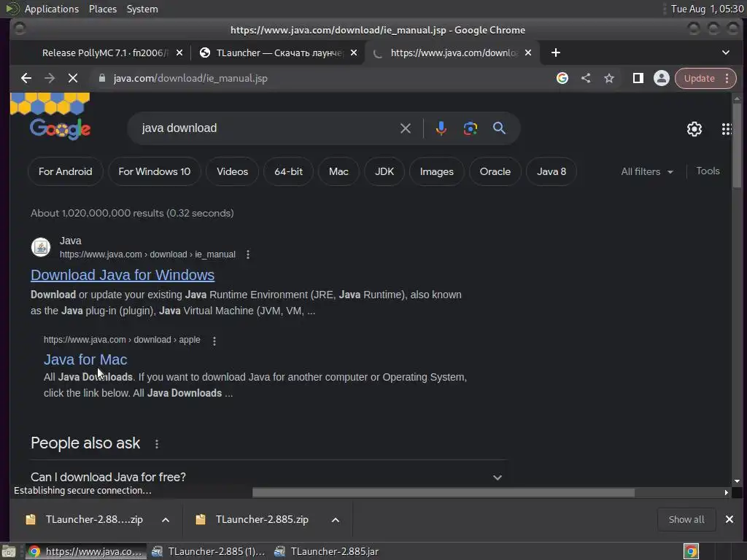Open the Applications menu
Screen dimensions: 747x560
(x=52, y=9)
